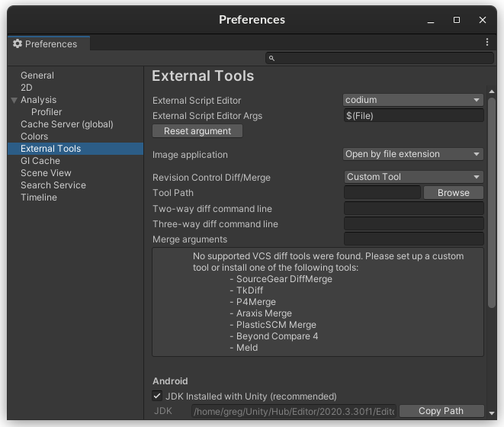This screenshot has width=504, height=427.
Task: Select GI Cache in sidebar
Action: (40, 161)
